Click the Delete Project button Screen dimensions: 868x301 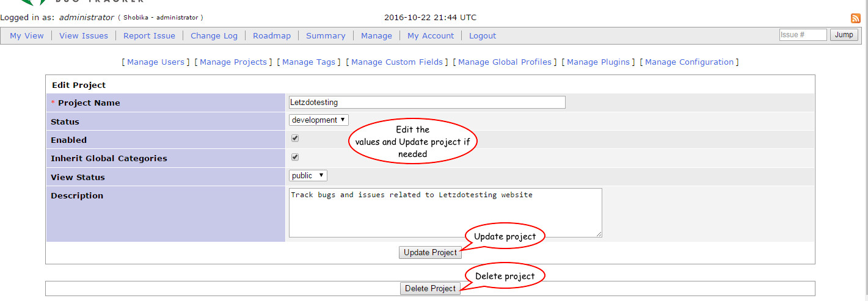(430, 288)
